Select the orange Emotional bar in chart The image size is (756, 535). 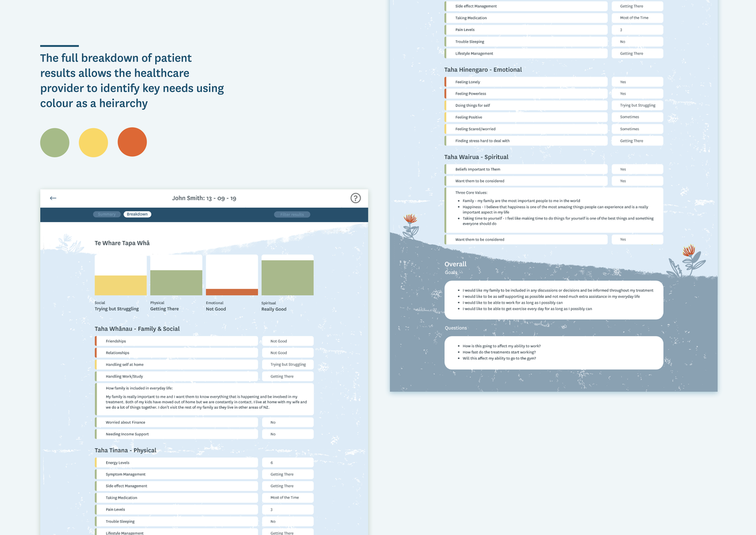[232, 292]
